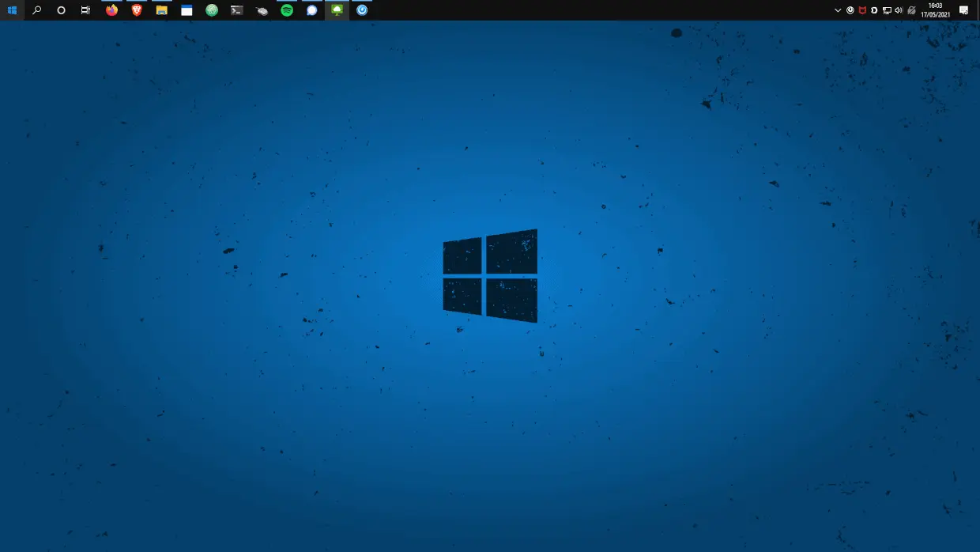Launch Firefox from the taskbar
This screenshot has height=552, width=980.
(111, 10)
